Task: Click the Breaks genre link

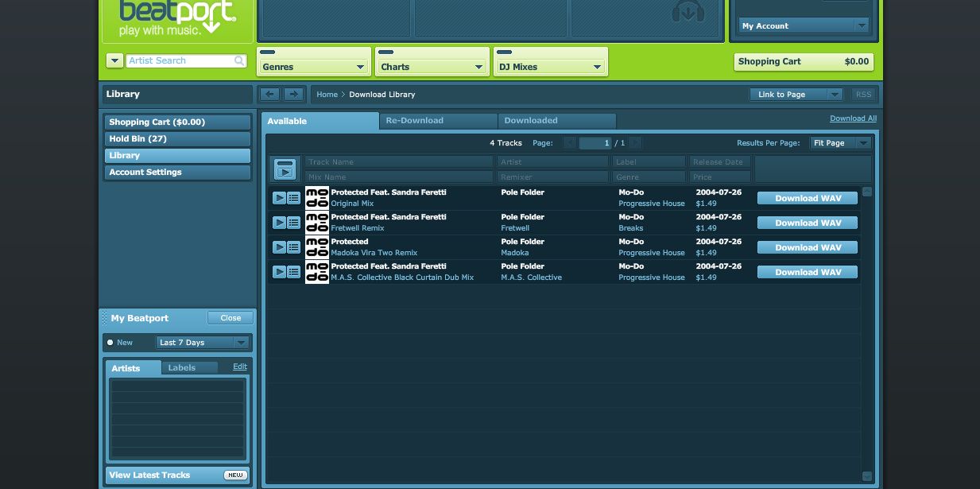Action: (x=631, y=228)
